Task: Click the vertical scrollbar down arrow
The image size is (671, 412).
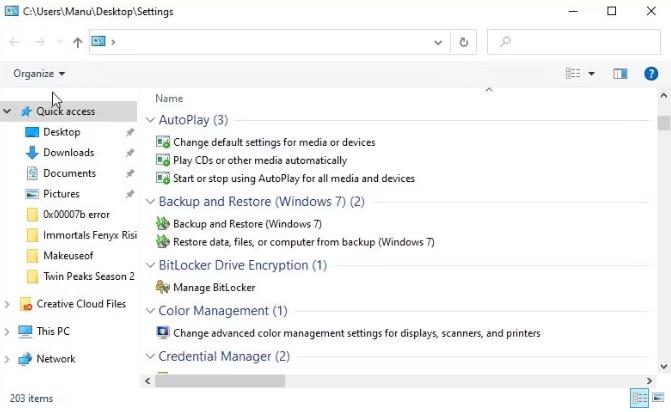Action: click(x=664, y=366)
